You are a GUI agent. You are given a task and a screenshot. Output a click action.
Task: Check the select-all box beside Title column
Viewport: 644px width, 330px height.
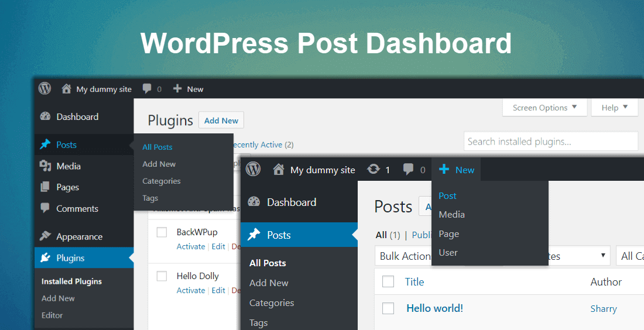coord(388,281)
